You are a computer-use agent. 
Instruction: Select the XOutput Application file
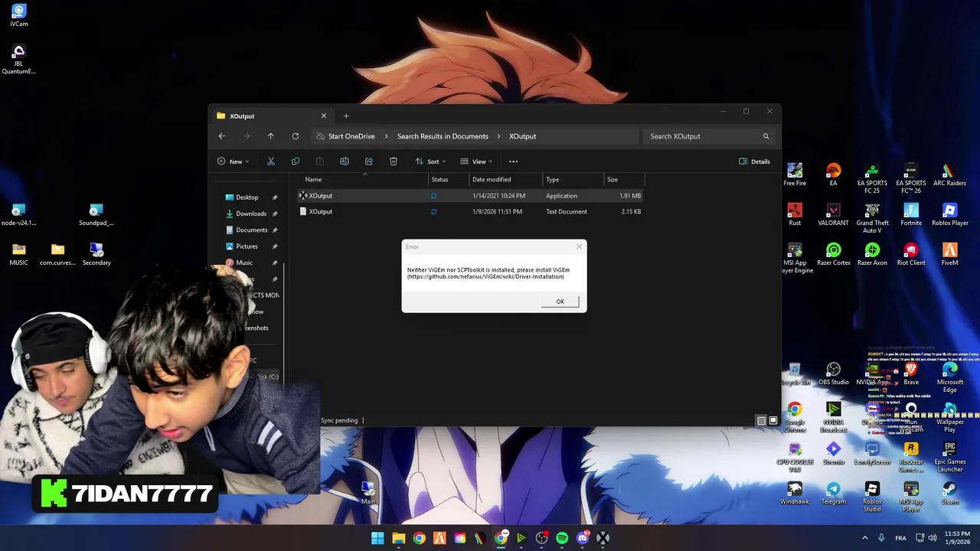pos(470,196)
